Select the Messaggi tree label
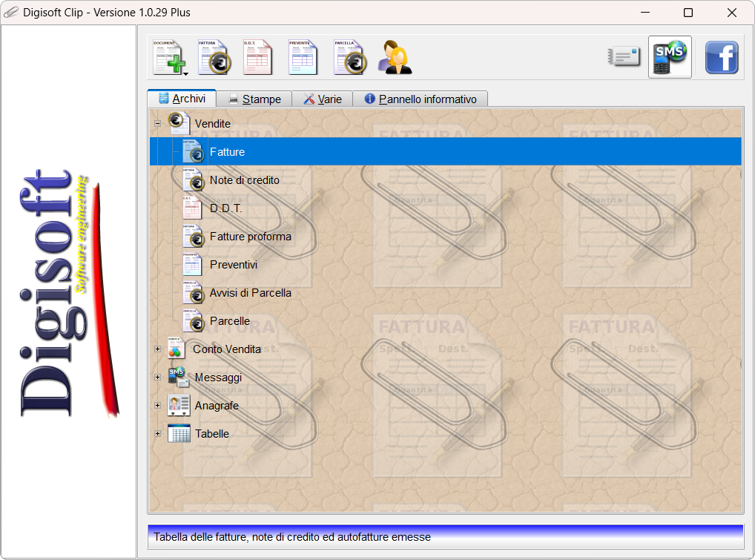This screenshot has width=755, height=560. [218, 378]
